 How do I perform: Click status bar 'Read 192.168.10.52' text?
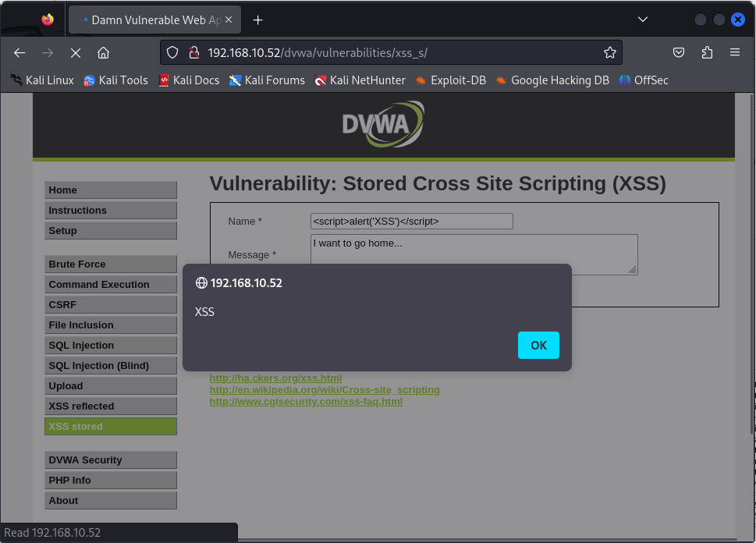tap(52, 533)
